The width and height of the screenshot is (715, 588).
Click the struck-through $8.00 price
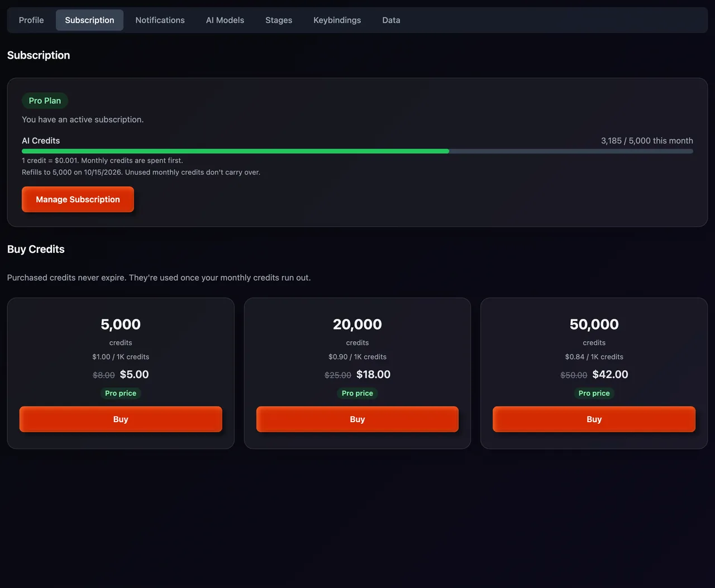pyautogui.click(x=104, y=375)
